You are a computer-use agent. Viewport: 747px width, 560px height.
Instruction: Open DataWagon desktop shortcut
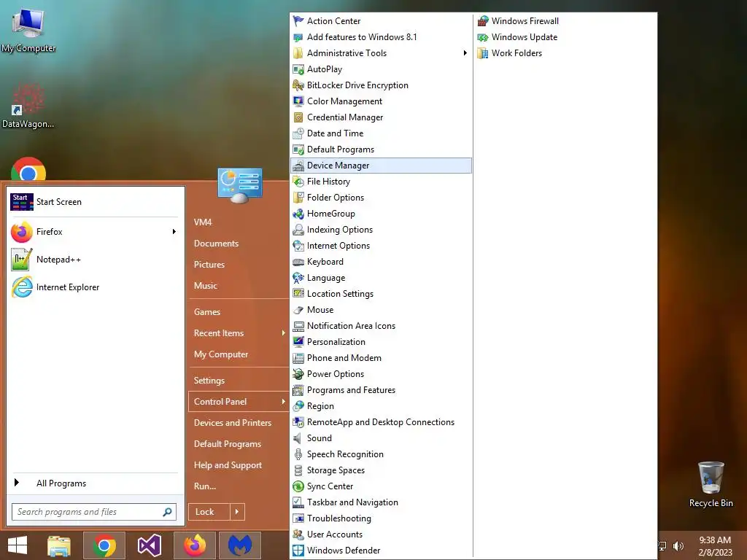click(28, 106)
